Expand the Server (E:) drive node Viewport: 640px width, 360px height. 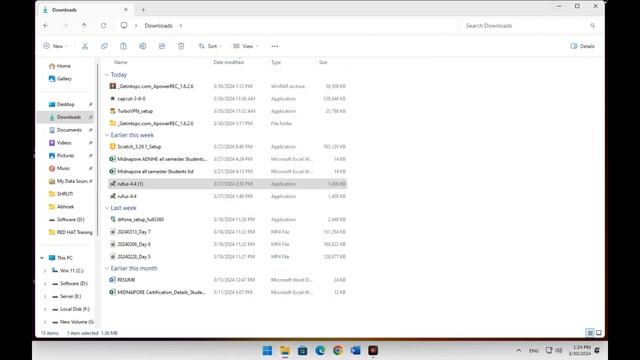(x=45, y=296)
